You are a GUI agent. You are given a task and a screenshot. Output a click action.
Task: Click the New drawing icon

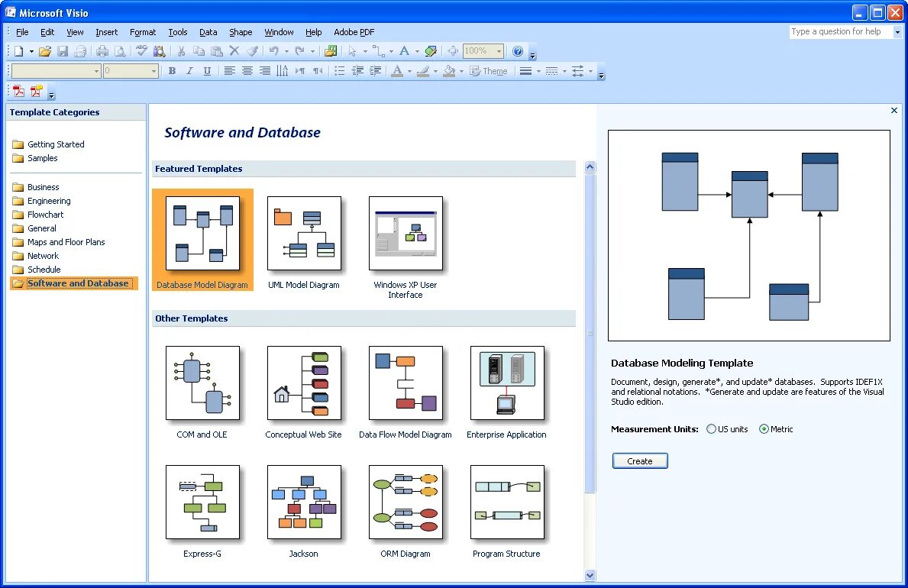tap(18, 51)
